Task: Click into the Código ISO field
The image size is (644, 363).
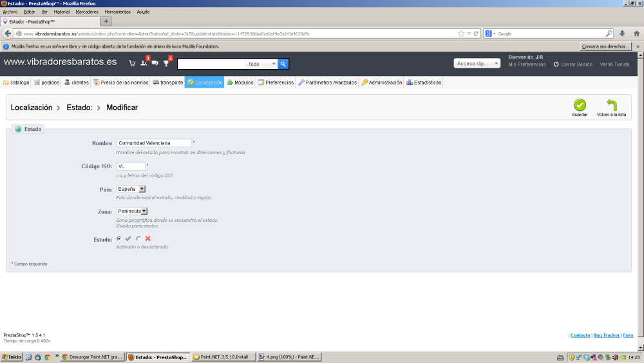Action: (131, 166)
